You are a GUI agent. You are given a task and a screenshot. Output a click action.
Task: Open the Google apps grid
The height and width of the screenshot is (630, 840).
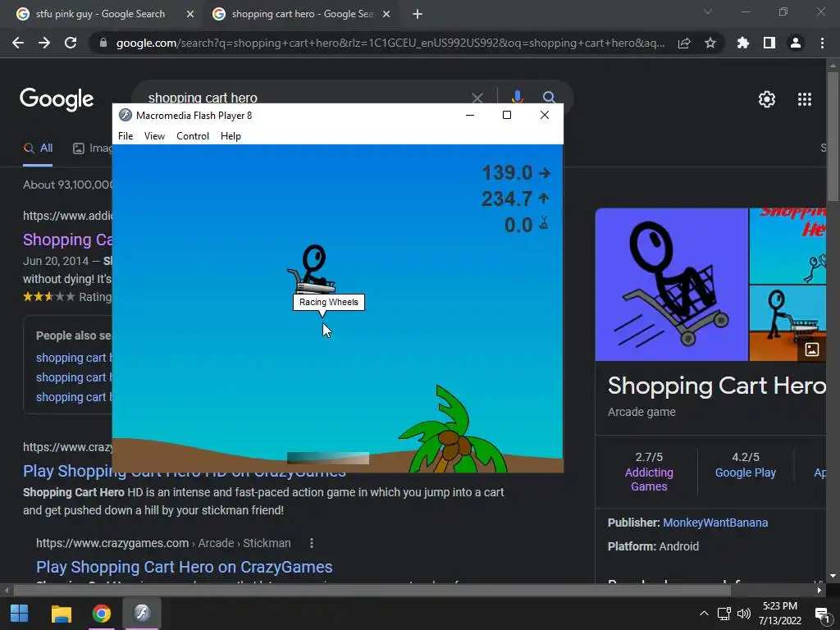click(805, 99)
